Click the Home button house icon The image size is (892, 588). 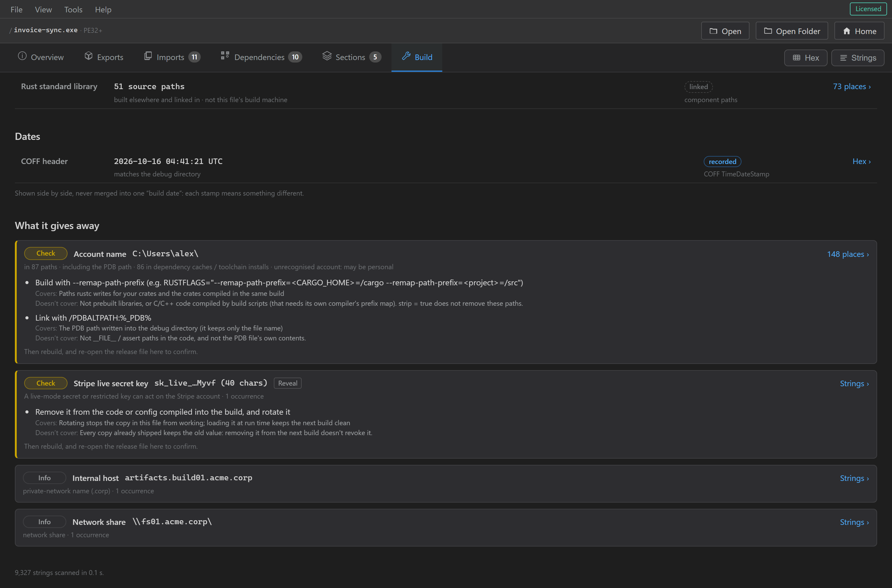coord(846,31)
